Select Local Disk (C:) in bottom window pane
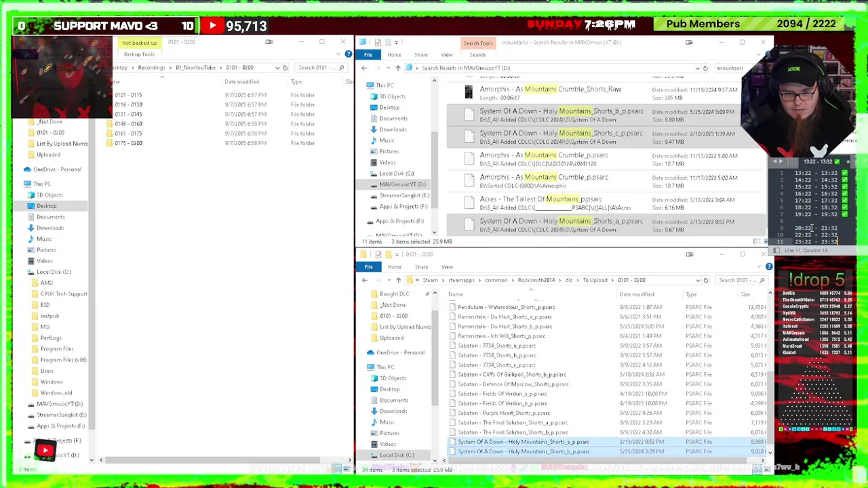 (x=397, y=455)
